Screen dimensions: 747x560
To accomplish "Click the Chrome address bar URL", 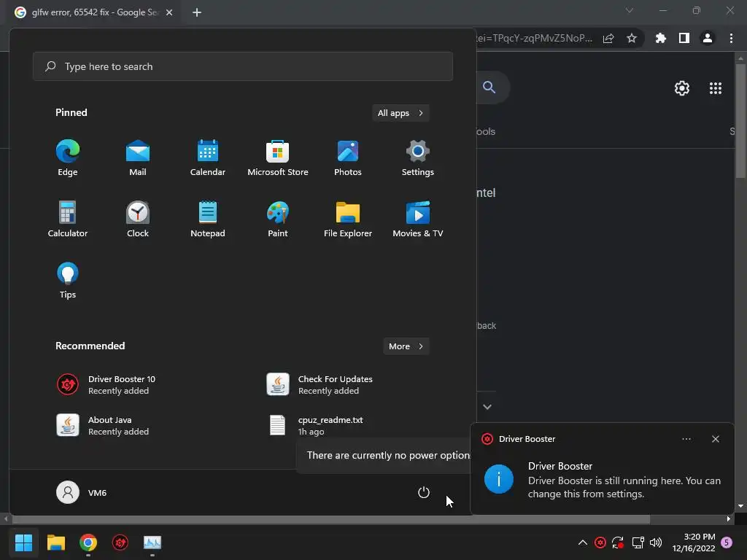I will click(535, 38).
